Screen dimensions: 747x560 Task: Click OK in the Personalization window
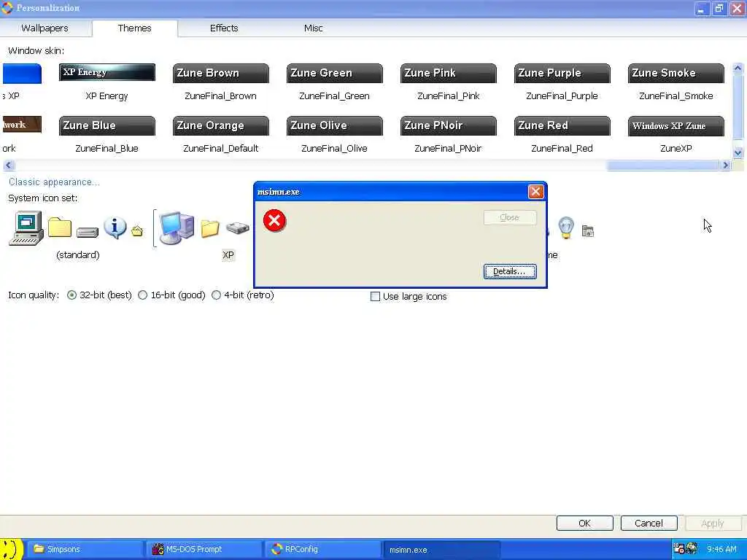pyautogui.click(x=584, y=523)
